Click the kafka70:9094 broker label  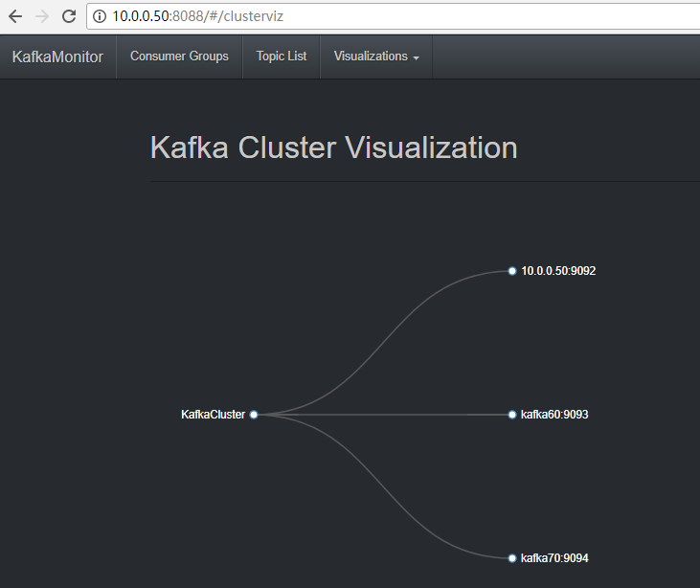[x=554, y=557]
